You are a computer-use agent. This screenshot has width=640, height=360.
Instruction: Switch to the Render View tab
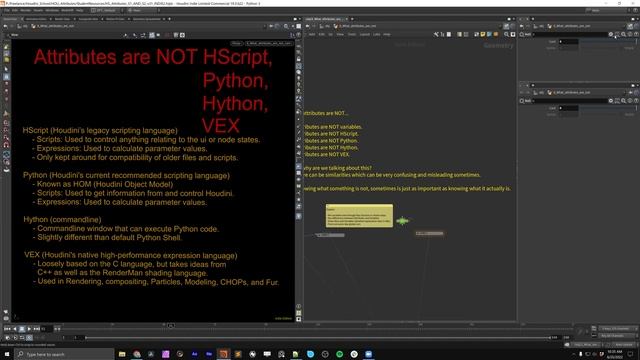(62, 19)
